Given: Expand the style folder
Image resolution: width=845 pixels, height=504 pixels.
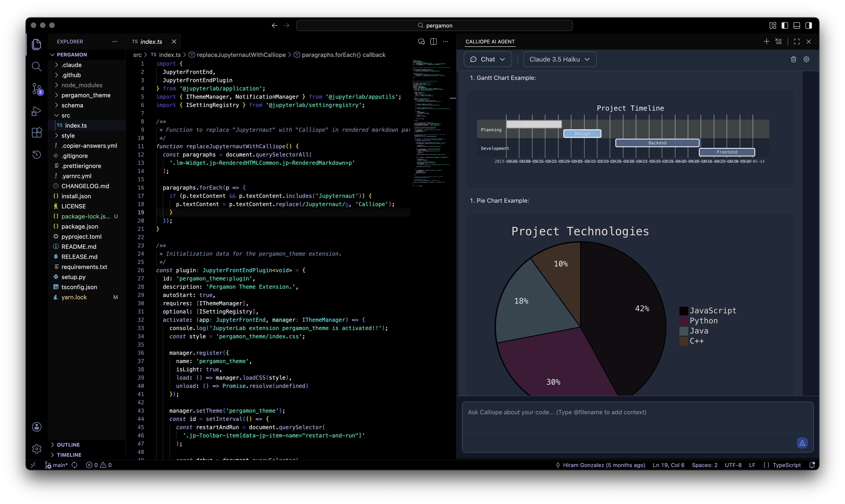Looking at the screenshot, I should click(x=87, y=135).
